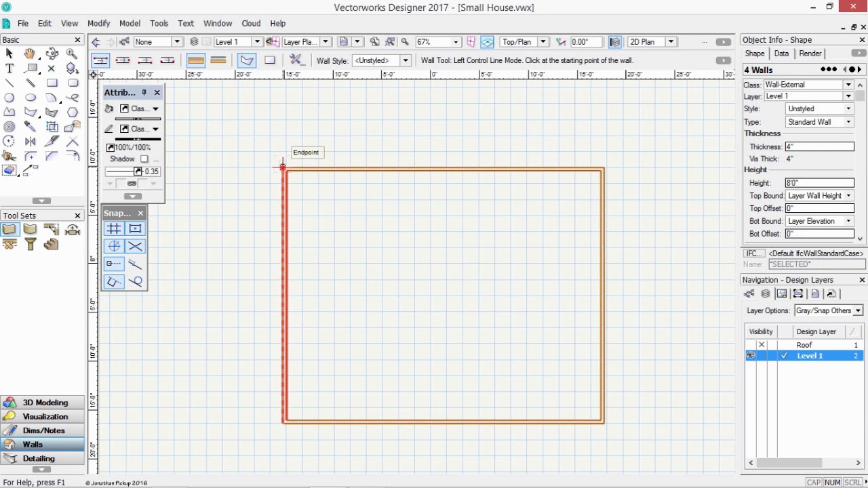The height and width of the screenshot is (488, 868).
Task: Toggle Snap to Tangent
Action: pos(135,281)
